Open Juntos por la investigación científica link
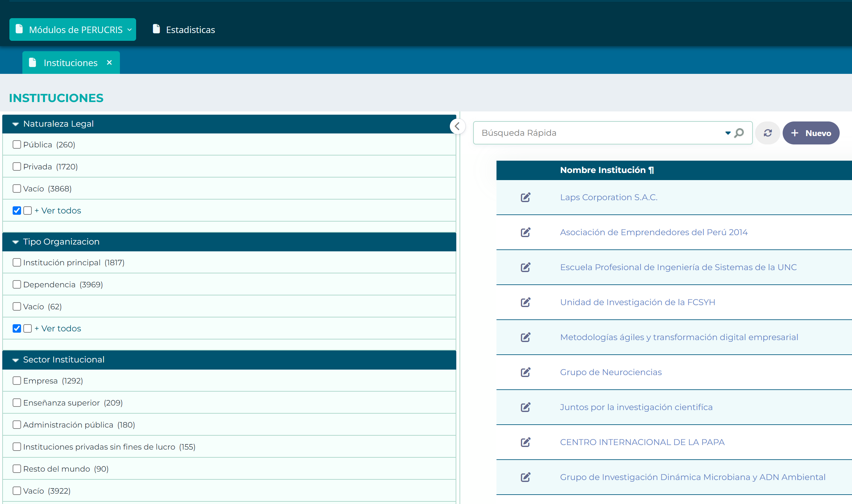852x504 pixels. 636,407
